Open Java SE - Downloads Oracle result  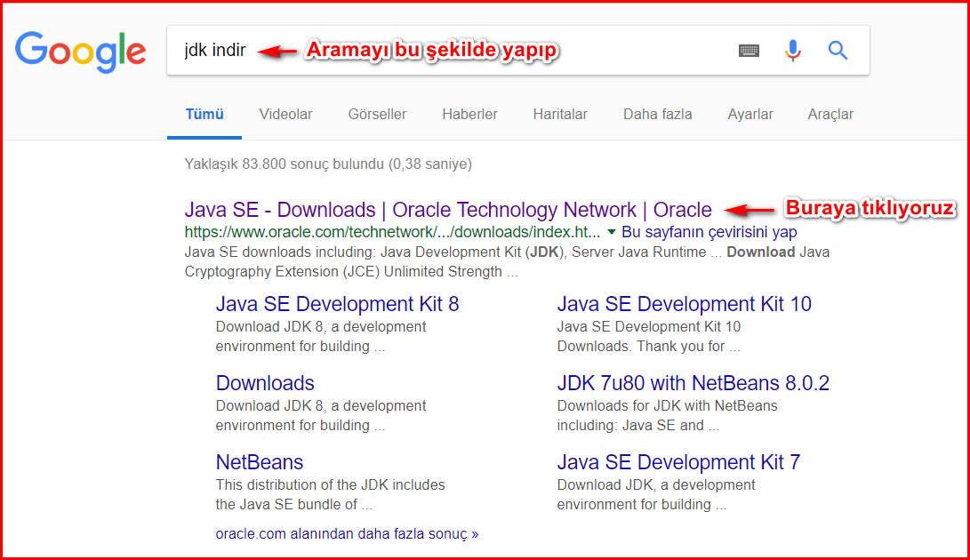point(448,210)
